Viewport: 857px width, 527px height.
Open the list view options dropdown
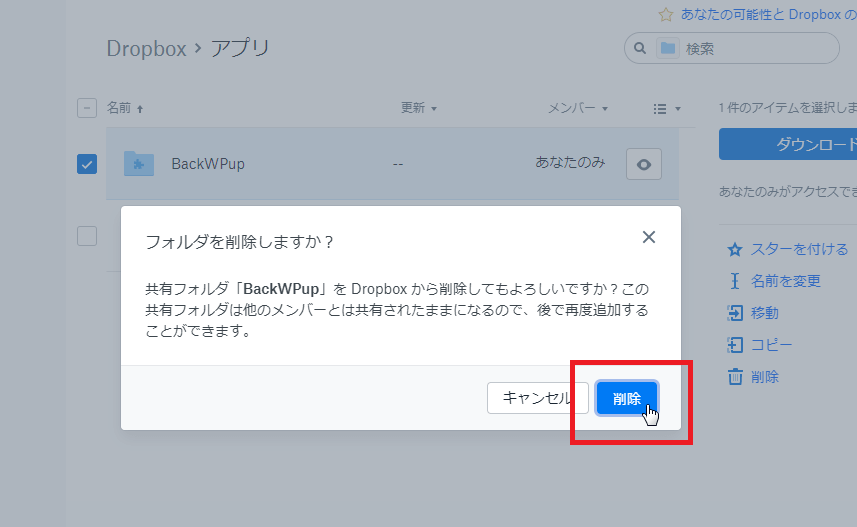(x=666, y=108)
